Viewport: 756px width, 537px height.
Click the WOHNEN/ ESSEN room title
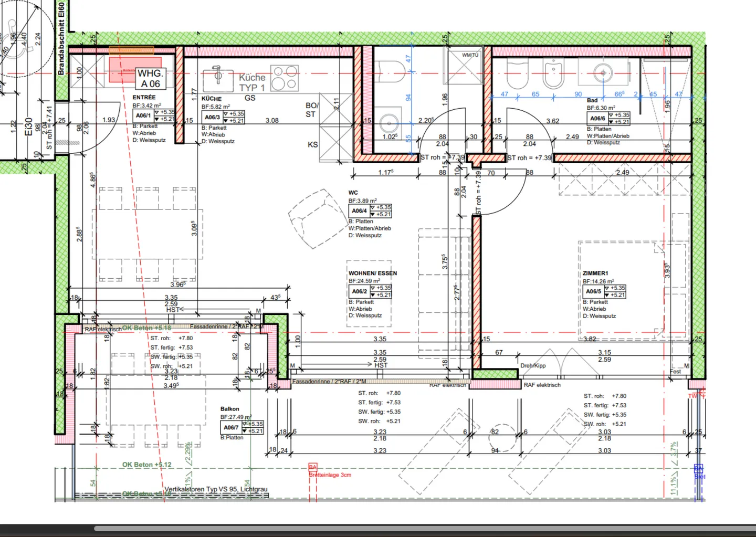[x=373, y=273]
